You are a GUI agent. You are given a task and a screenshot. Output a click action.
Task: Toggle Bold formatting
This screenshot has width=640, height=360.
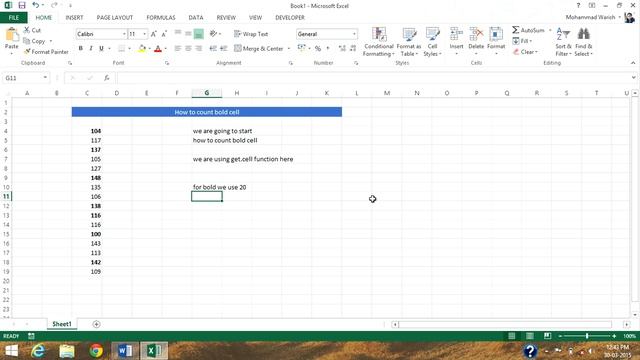[x=80, y=48]
